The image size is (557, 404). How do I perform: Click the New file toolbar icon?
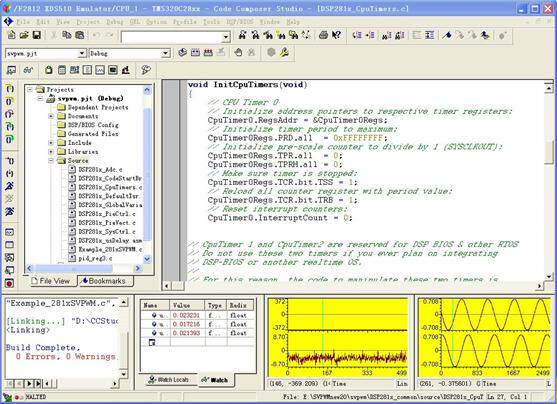pyautogui.click(x=11, y=35)
